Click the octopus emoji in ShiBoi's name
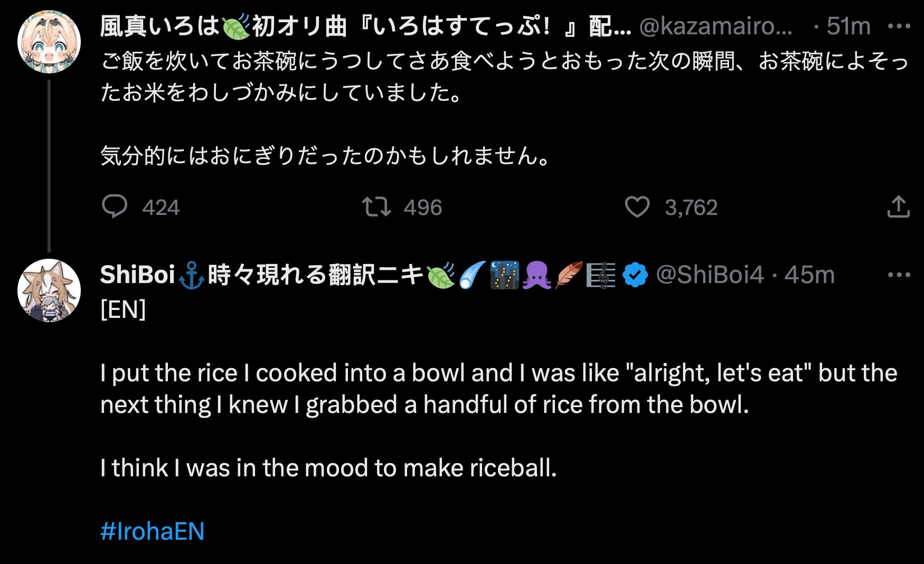Viewport: 924px width, 564px height. [536, 276]
